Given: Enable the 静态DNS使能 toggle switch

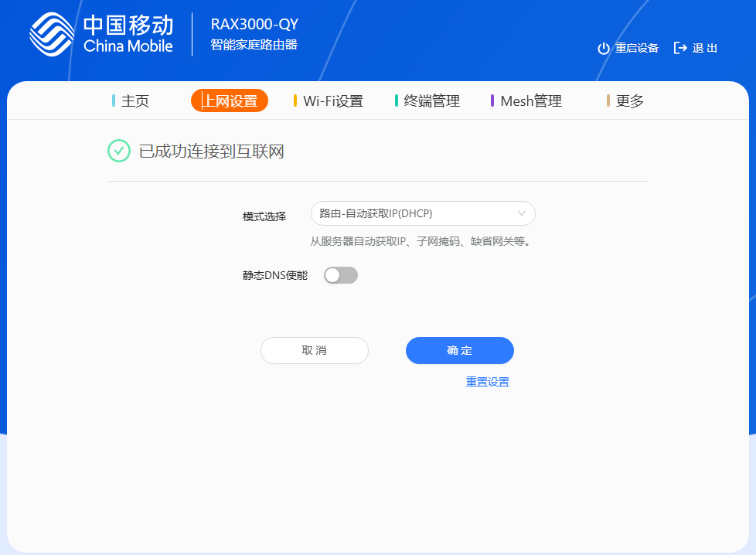Looking at the screenshot, I should 341,275.
